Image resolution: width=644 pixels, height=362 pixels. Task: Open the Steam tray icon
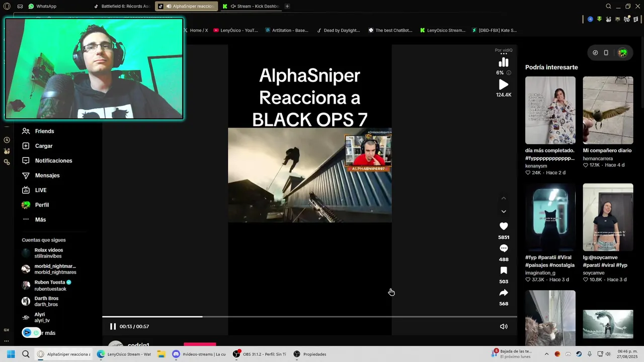point(579,354)
